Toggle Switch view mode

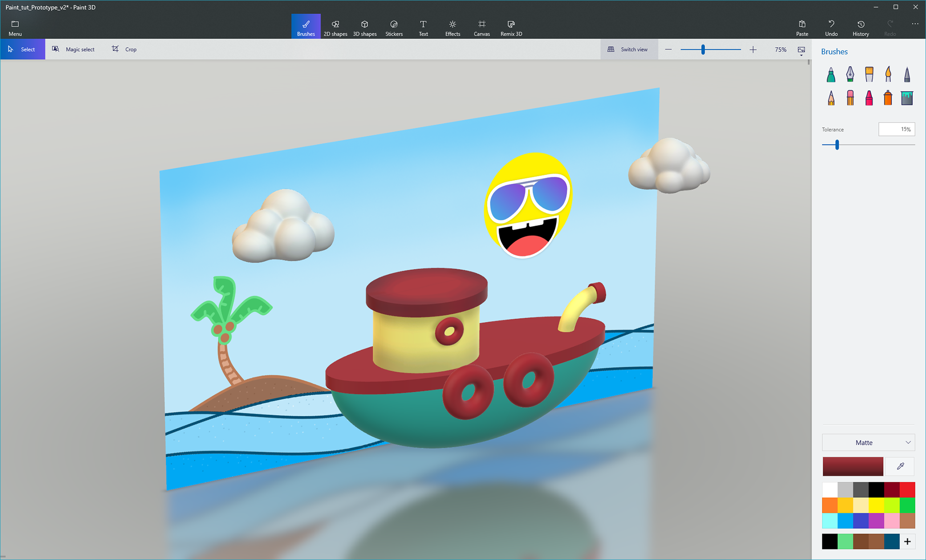pyautogui.click(x=628, y=49)
